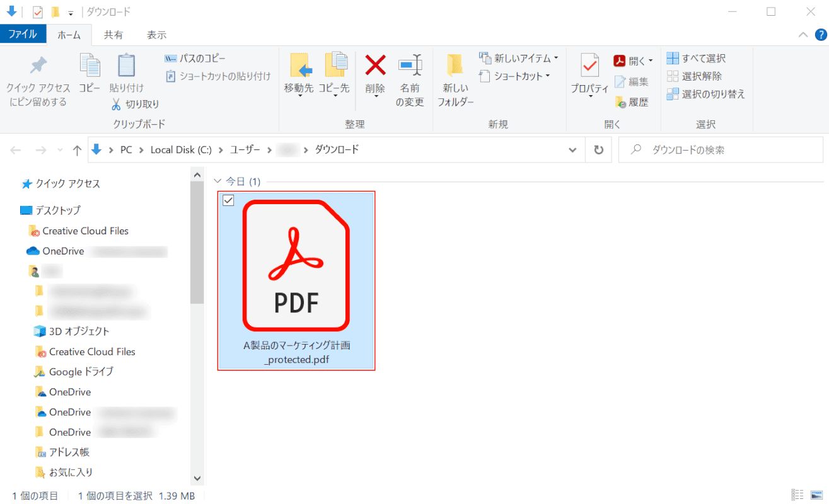The height and width of the screenshot is (504, 829).
Task: Click PC in the address breadcrumb
Action: click(x=126, y=150)
